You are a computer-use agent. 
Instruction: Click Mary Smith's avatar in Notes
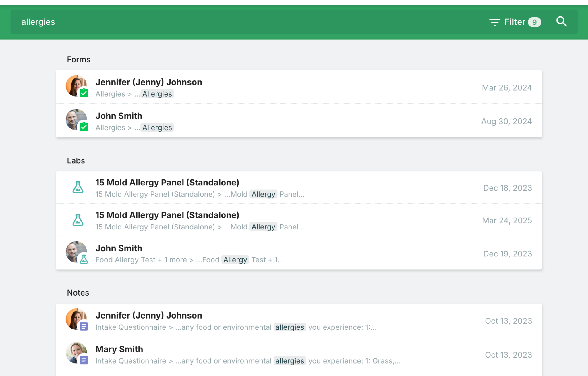coord(75,351)
